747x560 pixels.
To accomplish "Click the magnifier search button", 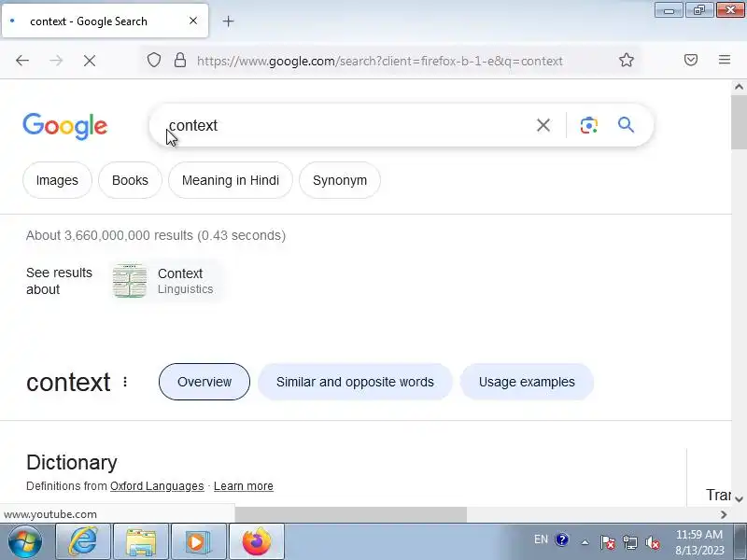I will (x=626, y=125).
